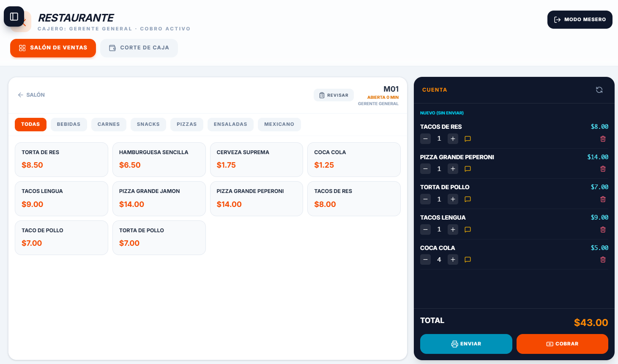Charge the bill with Cobrar
This screenshot has width=618, height=364.
click(562, 344)
